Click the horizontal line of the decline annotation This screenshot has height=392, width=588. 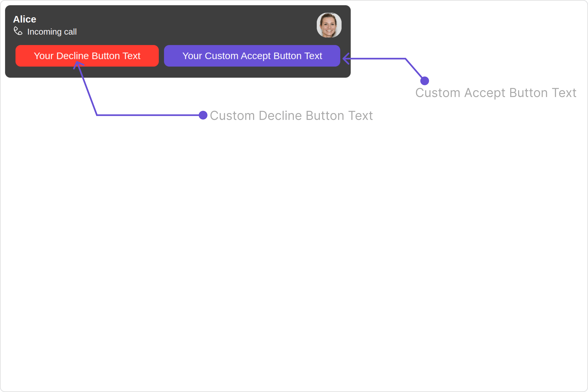coord(147,115)
